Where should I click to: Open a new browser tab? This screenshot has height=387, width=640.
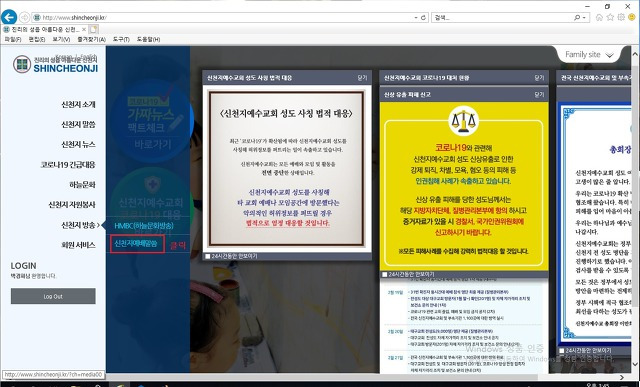tap(93, 29)
